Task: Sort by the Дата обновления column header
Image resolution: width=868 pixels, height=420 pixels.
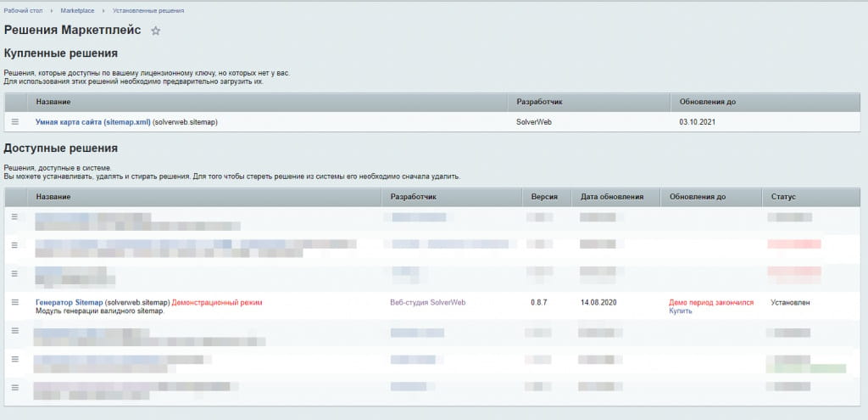Action: point(610,197)
